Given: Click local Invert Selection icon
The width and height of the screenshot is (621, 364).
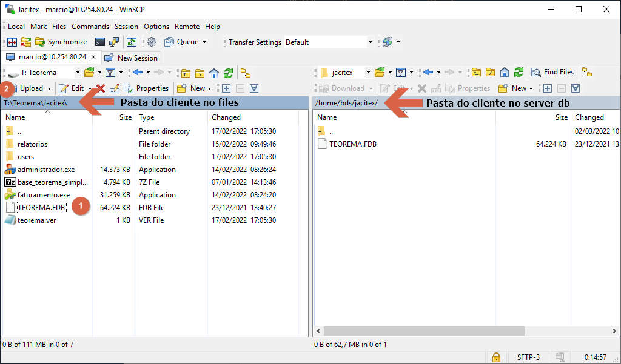Looking at the screenshot, I should (254, 88).
